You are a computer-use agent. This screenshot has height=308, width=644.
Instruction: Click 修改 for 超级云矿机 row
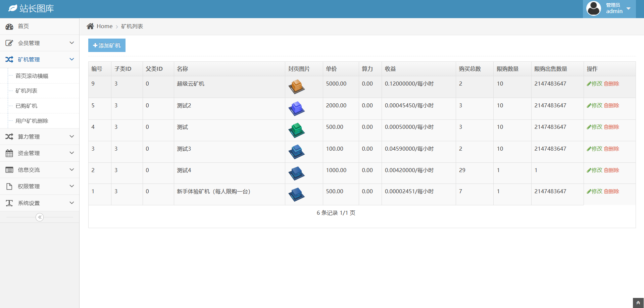(594, 84)
